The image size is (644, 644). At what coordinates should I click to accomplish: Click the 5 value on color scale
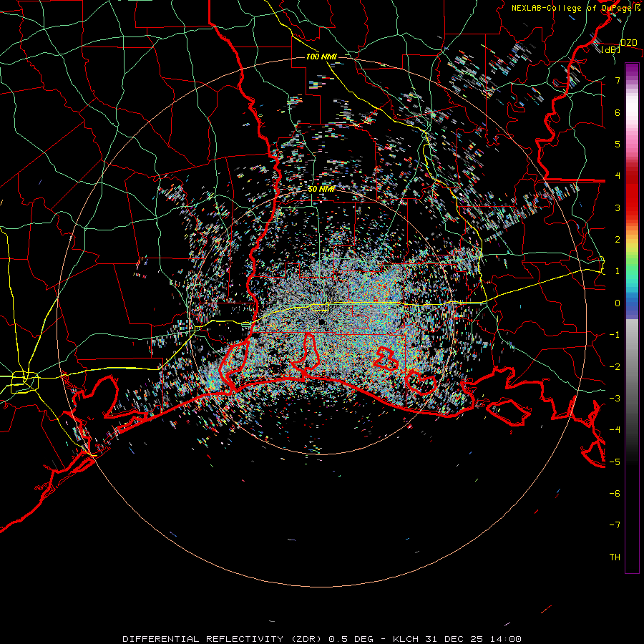pos(618,144)
